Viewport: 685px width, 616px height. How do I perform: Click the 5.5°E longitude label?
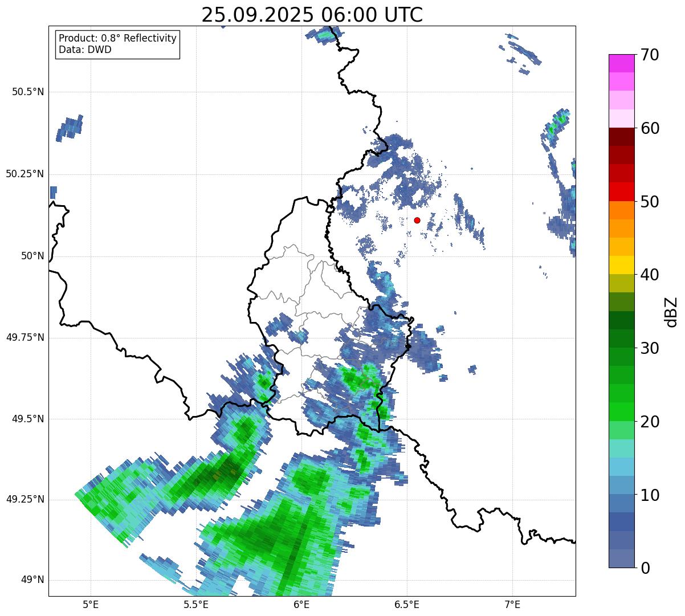[196, 604]
